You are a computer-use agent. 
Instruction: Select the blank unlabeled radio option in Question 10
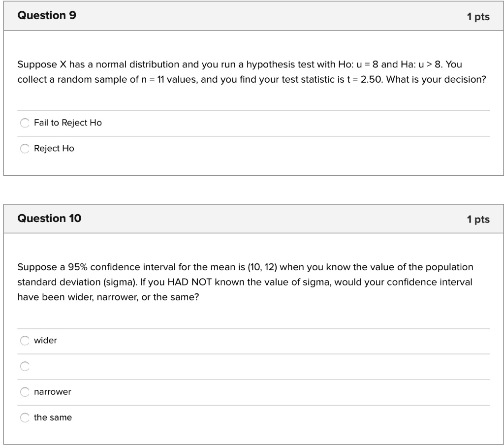(x=25, y=366)
